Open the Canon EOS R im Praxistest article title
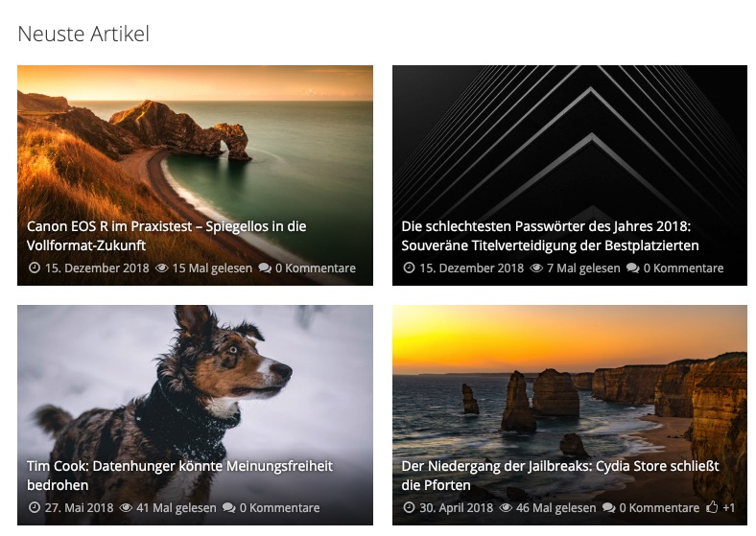Screen dimensions: 756x536 tap(166, 236)
